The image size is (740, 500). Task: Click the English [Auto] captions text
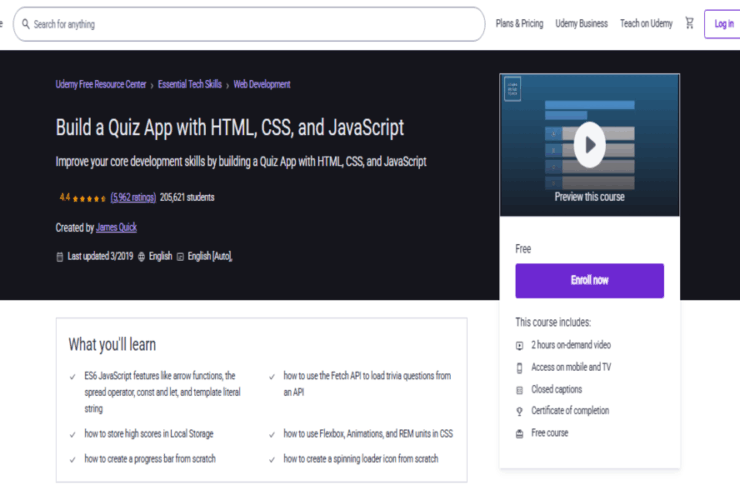coord(210,256)
